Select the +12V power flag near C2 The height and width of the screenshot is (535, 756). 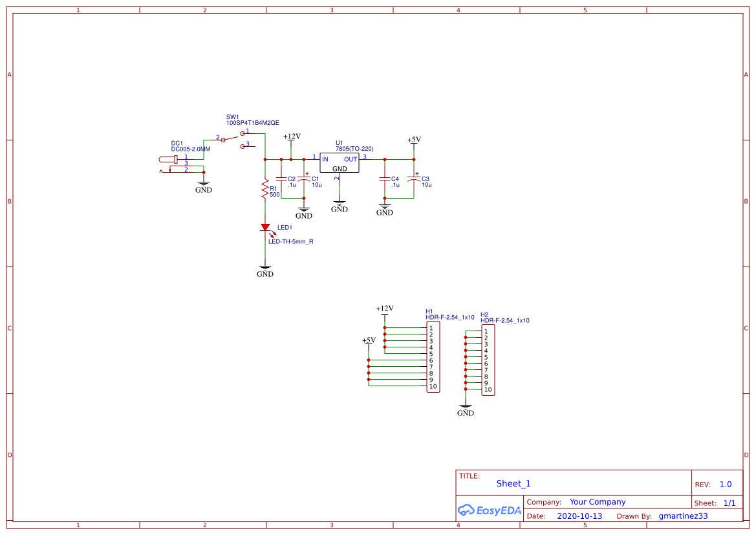click(x=291, y=138)
